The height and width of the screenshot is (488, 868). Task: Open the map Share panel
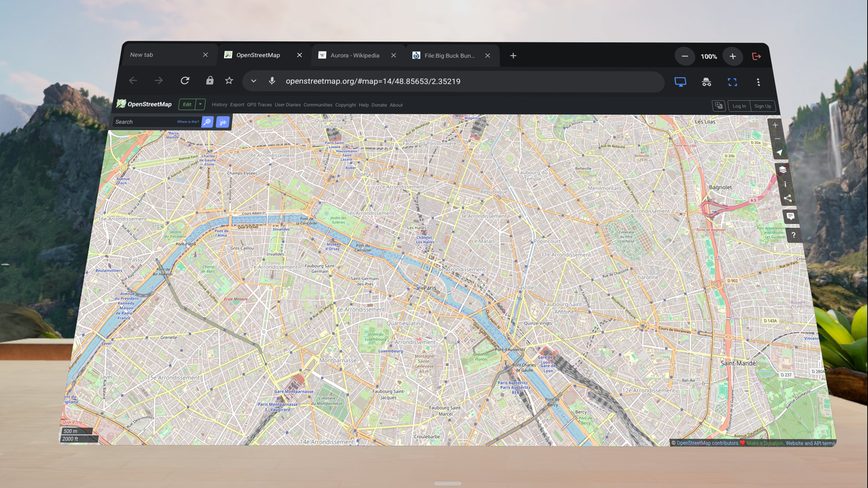pos(788,198)
